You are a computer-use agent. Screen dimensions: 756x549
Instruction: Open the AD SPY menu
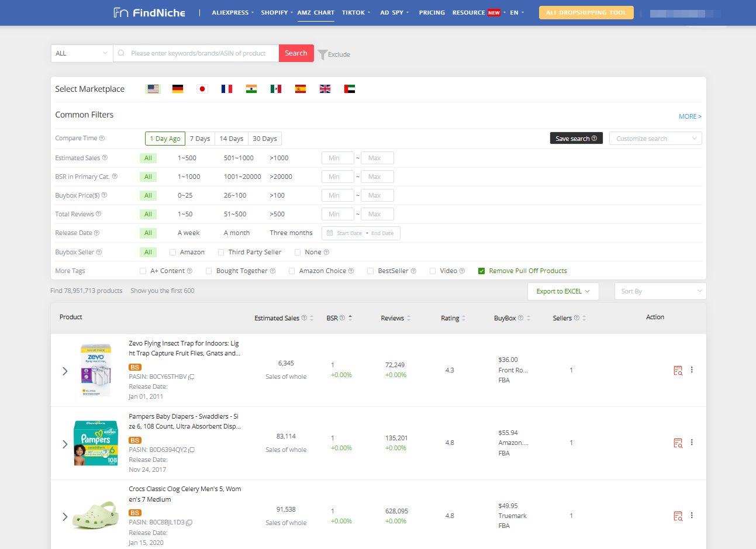click(393, 12)
